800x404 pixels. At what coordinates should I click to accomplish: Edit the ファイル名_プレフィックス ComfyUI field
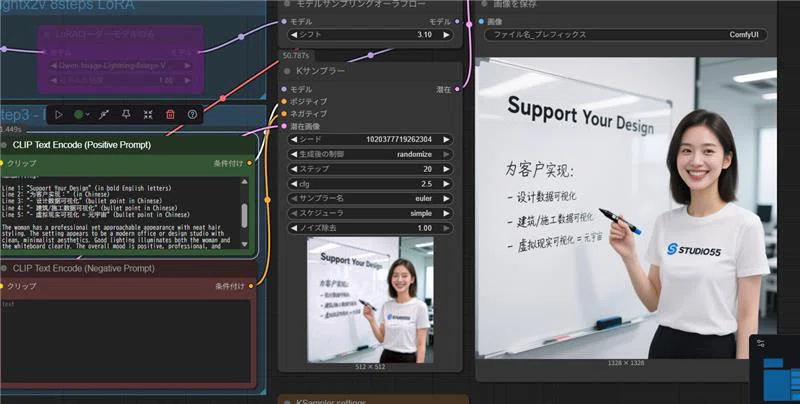coord(626,35)
